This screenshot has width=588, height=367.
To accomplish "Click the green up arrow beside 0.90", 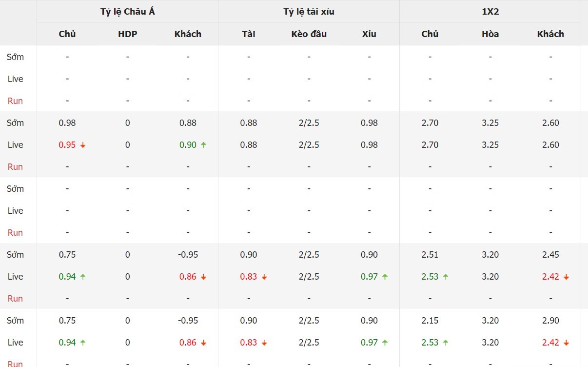I will click(203, 145).
